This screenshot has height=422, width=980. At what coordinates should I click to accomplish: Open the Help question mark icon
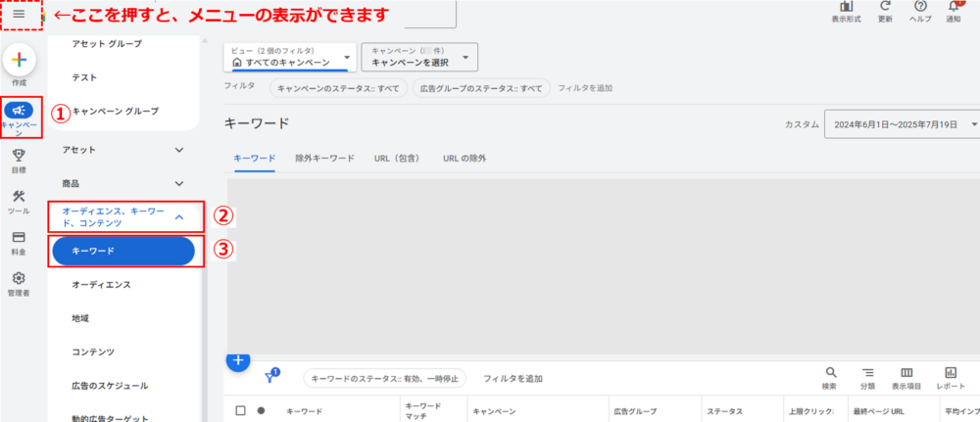click(920, 7)
